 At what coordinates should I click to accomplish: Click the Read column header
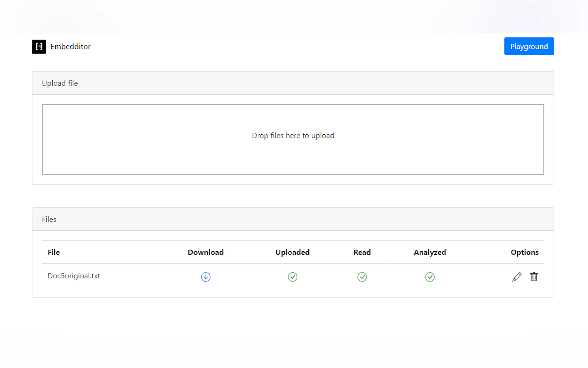(362, 252)
